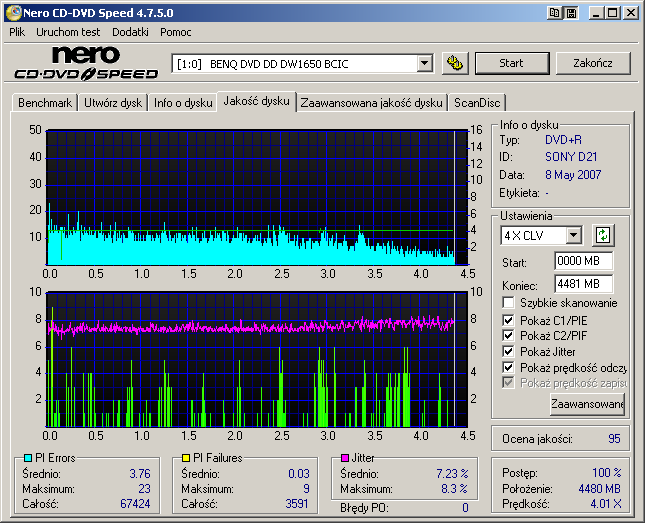Toggle the Pokaż Jitter checkbox
645x523 pixels.
click(x=508, y=351)
